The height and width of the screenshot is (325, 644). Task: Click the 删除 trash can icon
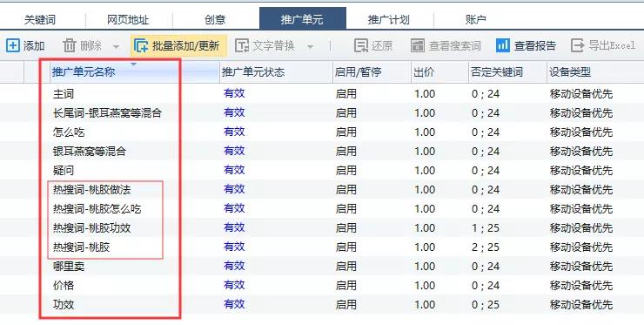tap(70, 45)
